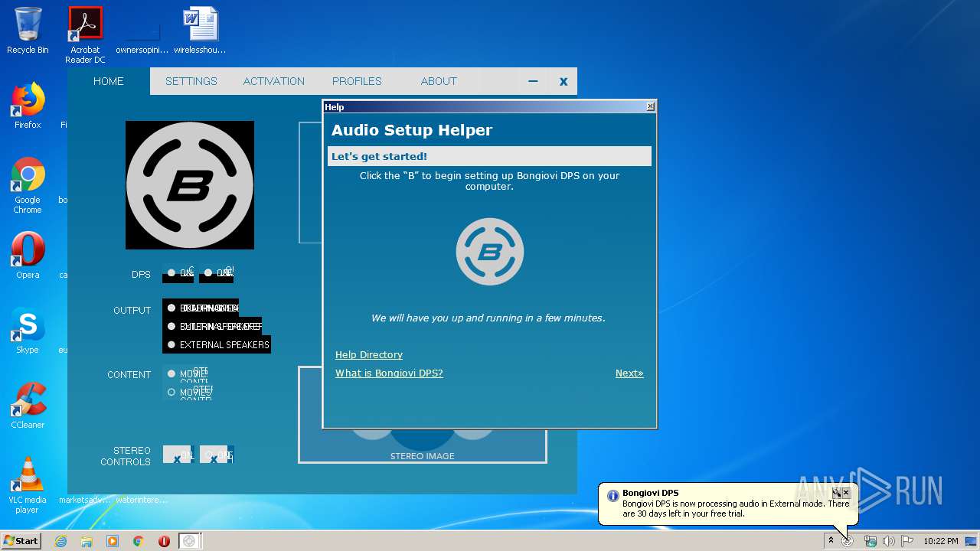980x551 pixels.
Task: Click the network tray icon
Action: [x=871, y=541]
